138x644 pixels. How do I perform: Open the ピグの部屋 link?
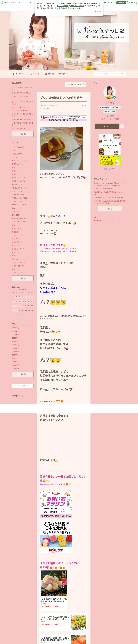[115, 119]
